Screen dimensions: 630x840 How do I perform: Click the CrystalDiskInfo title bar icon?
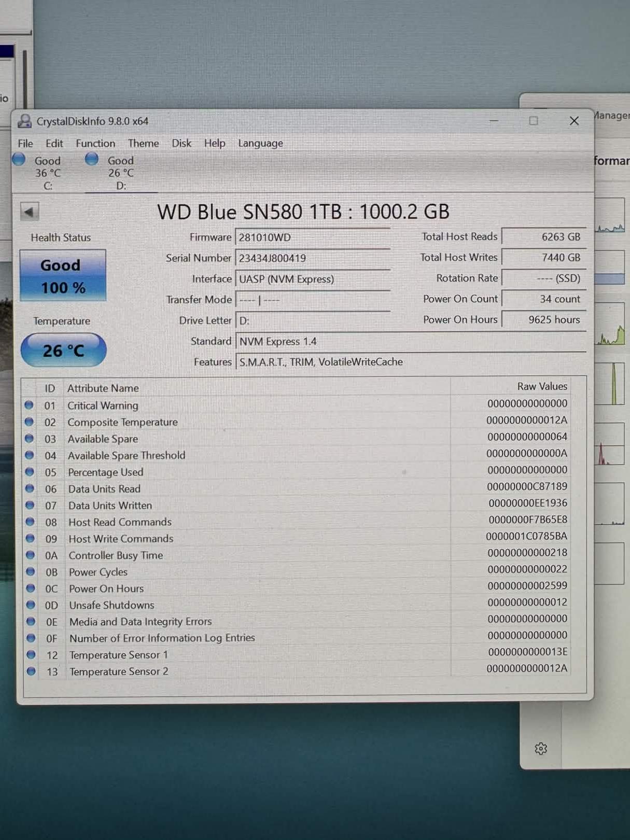tap(24, 121)
